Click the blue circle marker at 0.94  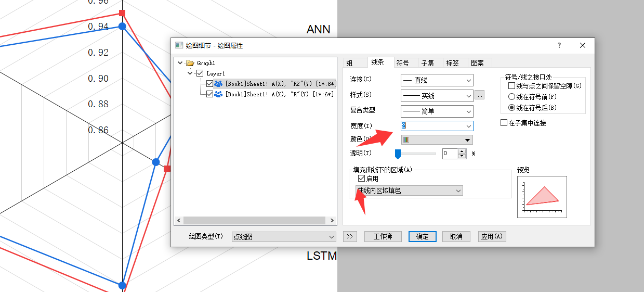[x=122, y=26]
